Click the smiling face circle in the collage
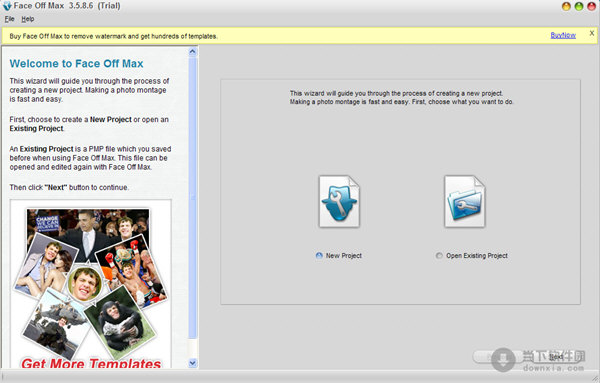 (x=85, y=284)
